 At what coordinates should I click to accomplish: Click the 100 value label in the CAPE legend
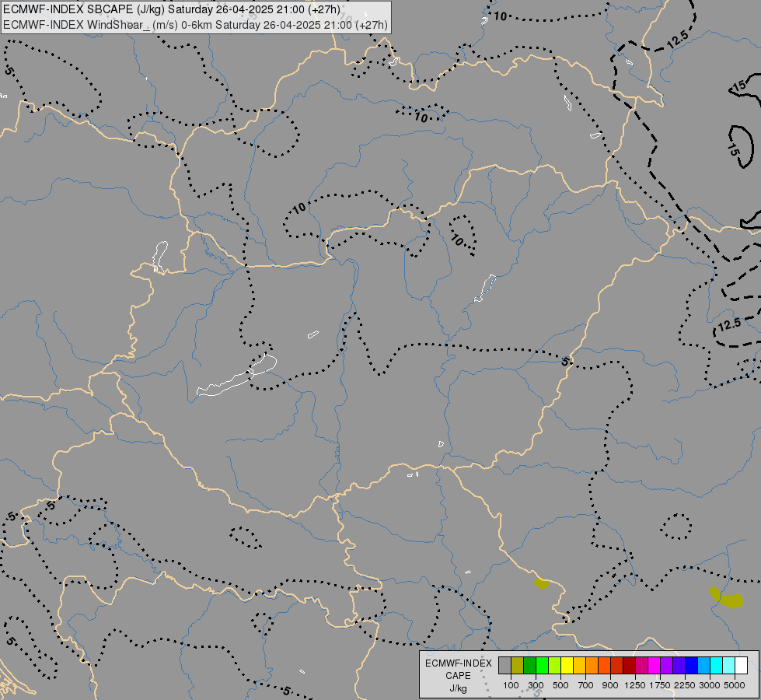[511, 685]
